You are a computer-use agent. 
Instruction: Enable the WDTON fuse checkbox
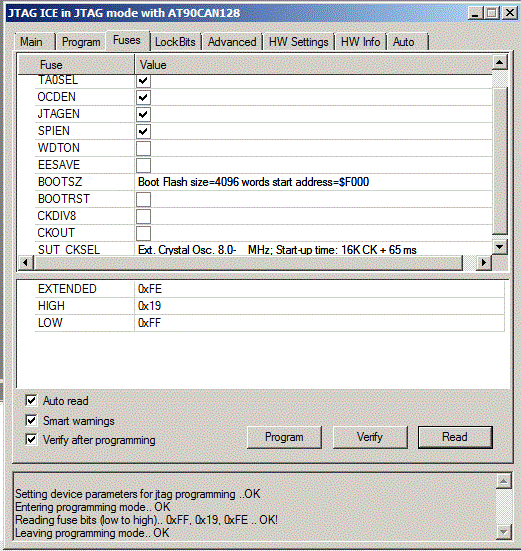(143, 148)
